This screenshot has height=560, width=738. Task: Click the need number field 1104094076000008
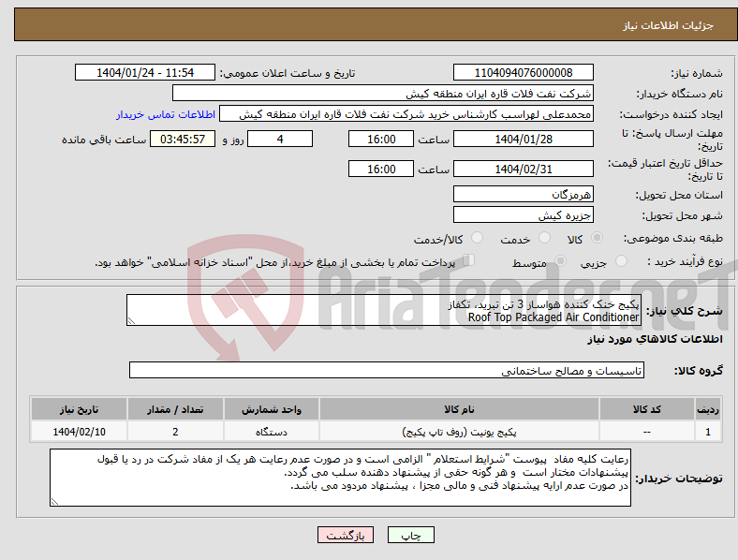(524, 72)
